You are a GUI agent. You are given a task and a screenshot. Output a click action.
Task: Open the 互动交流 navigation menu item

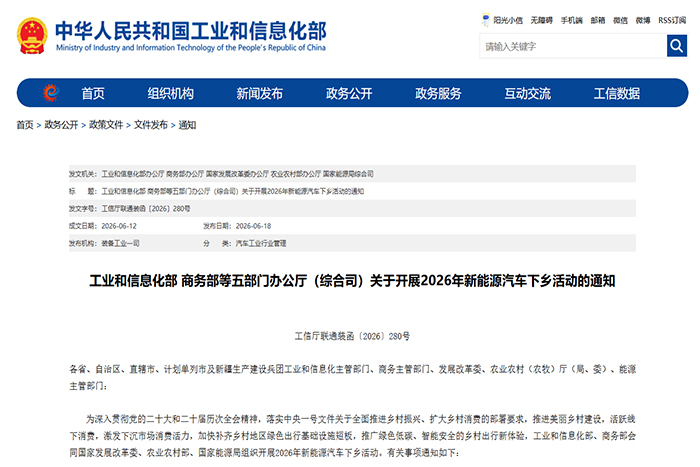point(527,93)
